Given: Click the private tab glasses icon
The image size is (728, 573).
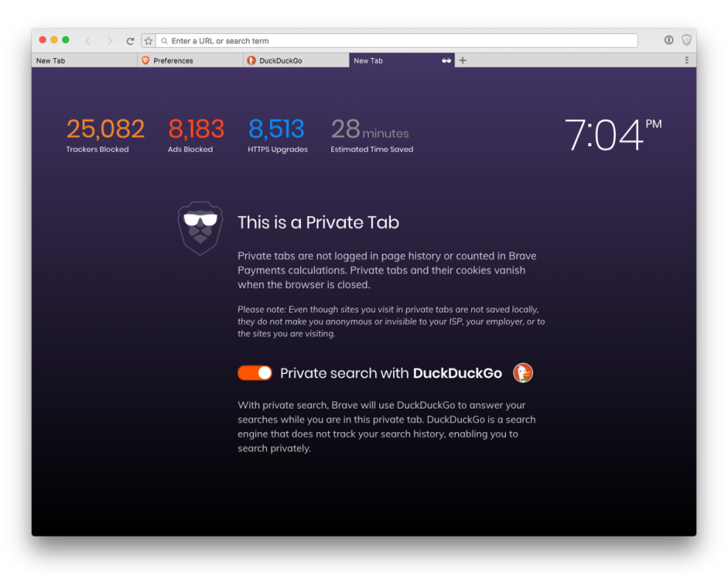Looking at the screenshot, I should click(446, 60).
